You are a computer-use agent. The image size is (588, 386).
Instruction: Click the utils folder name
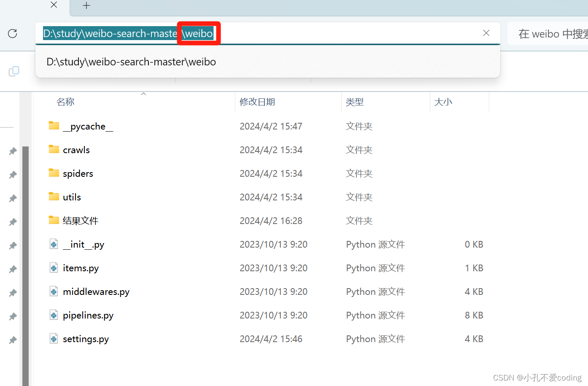coord(72,197)
